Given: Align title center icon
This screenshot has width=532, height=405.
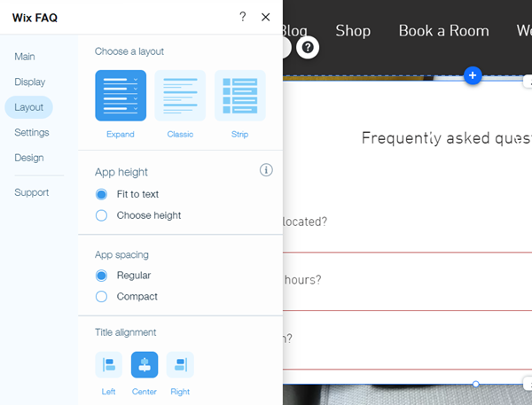Looking at the screenshot, I should pyautogui.click(x=145, y=364).
